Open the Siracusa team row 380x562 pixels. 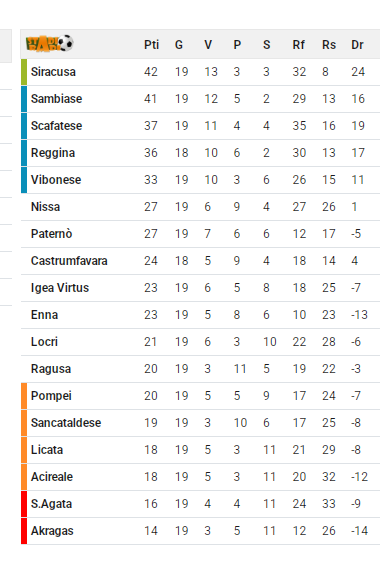(x=200, y=72)
